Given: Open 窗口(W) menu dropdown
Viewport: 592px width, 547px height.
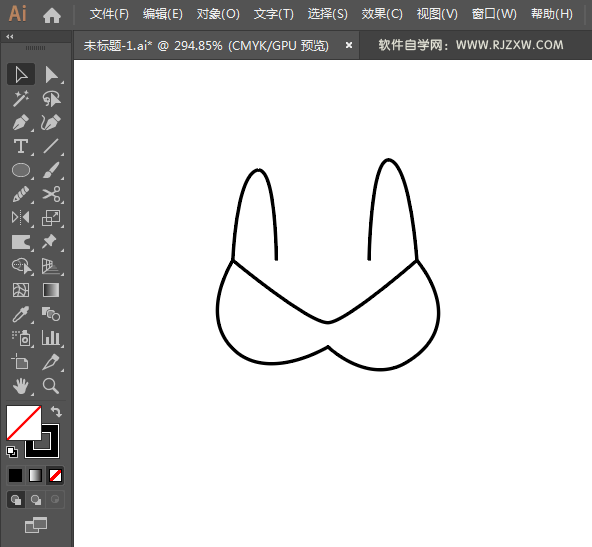Looking at the screenshot, I should 494,14.
